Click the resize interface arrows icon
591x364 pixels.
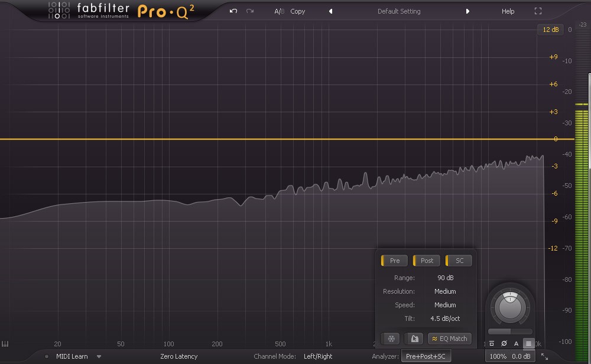click(x=544, y=356)
